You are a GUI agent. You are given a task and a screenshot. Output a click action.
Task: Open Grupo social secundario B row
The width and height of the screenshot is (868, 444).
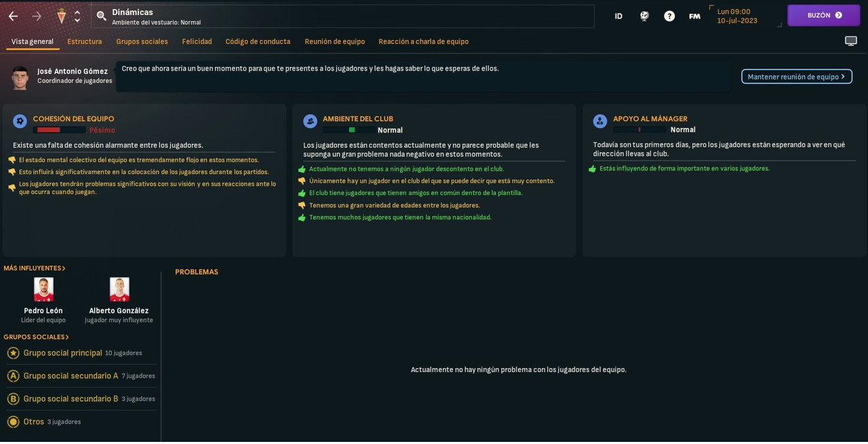tap(81, 399)
